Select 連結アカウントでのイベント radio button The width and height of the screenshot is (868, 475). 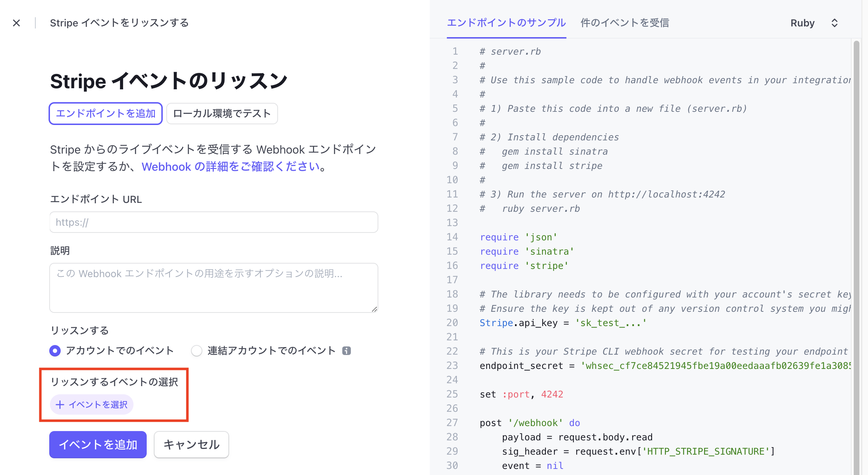coord(196,351)
